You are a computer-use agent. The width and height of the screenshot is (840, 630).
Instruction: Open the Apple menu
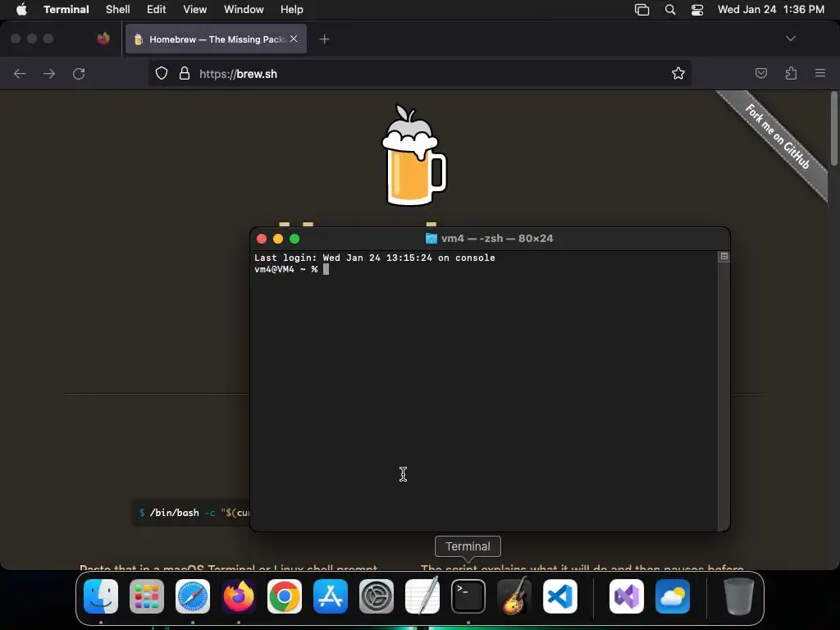point(21,9)
